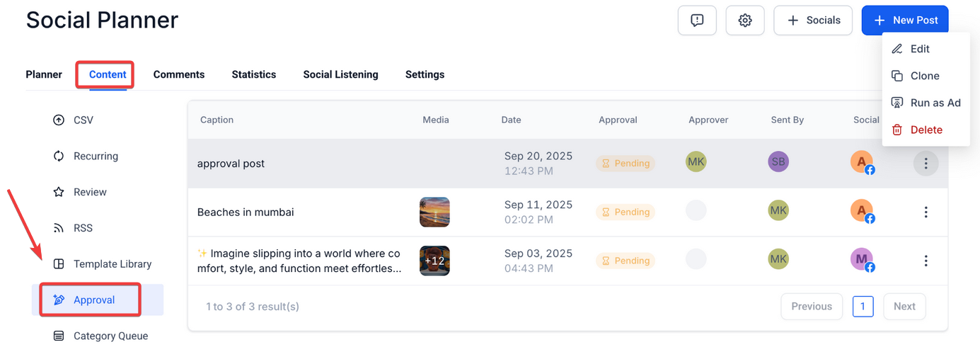Choose Edit from the context menu

920,49
